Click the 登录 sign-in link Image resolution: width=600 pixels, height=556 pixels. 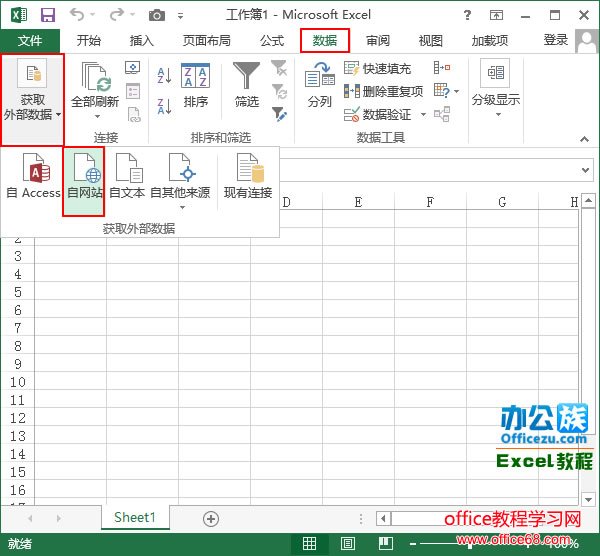(x=556, y=40)
